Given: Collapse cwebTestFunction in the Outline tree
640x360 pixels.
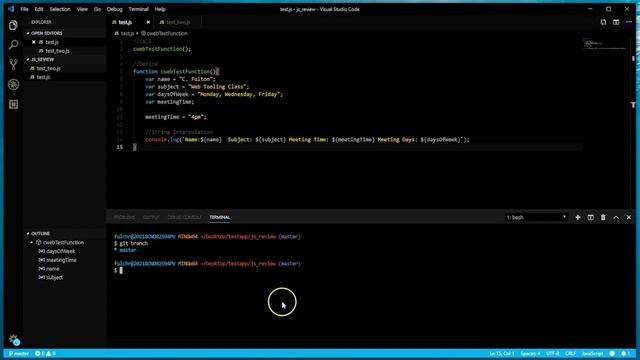Looking at the screenshot, I should (x=31, y=242).
